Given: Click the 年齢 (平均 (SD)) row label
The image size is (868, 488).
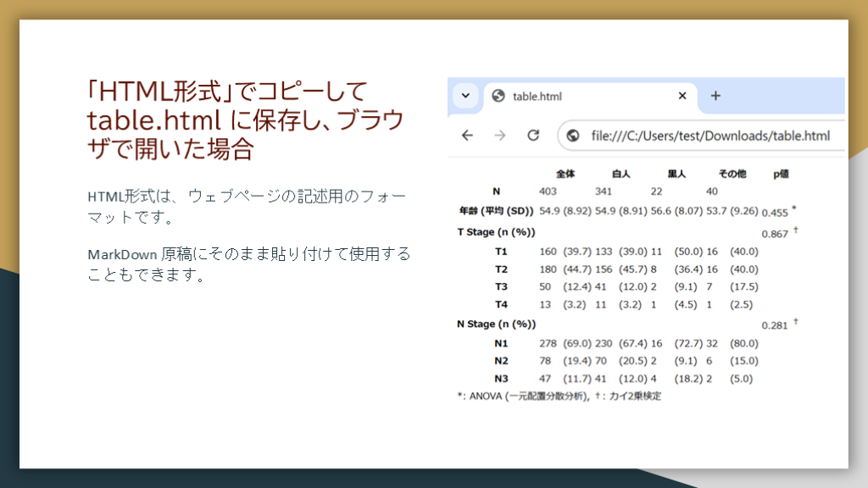Looking at the screenshot, I should 495,211.
